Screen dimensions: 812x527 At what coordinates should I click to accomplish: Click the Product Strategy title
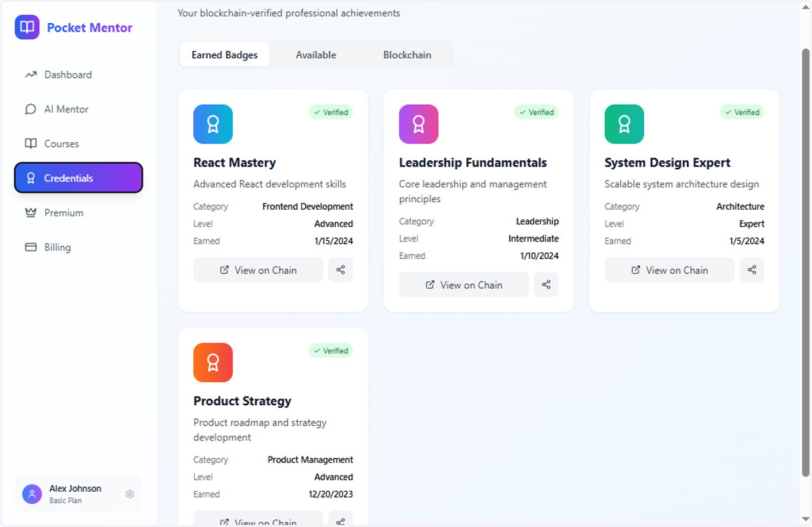(x=242, y=400)
